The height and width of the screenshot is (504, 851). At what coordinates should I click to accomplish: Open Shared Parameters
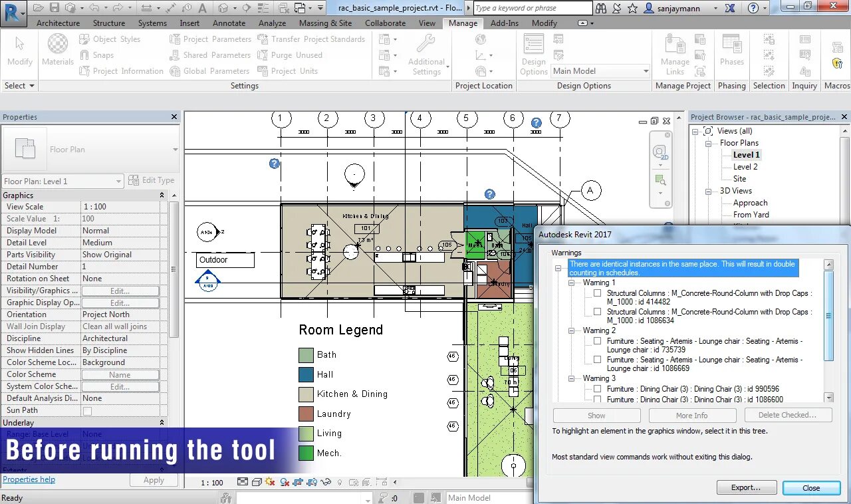[x=210, y=55]
